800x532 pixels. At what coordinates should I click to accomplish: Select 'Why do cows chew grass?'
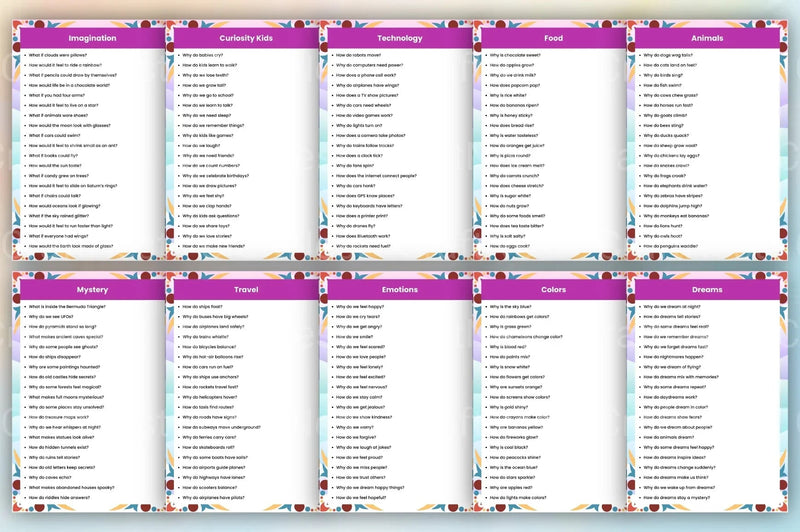pyautogui.click(x=670, y=95)
